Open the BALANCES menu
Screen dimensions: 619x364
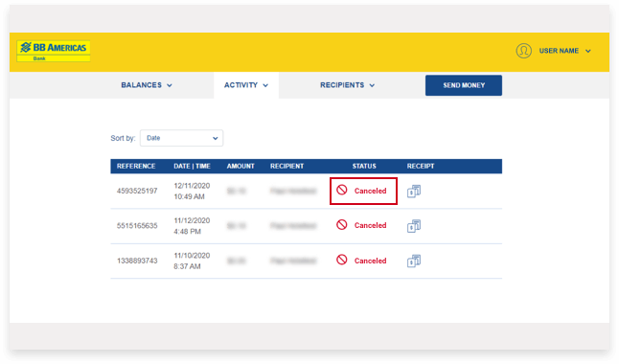[x=147, y=85]
